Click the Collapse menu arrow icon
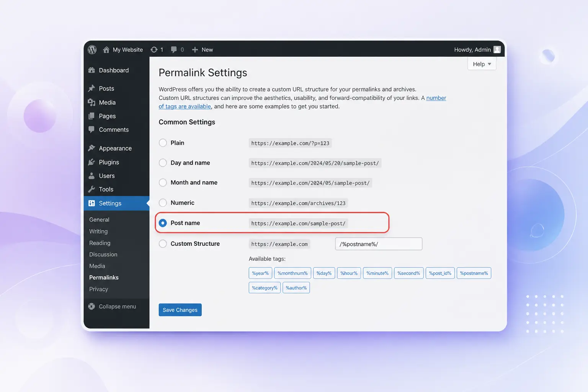588x392 pixels. point(91,306)
